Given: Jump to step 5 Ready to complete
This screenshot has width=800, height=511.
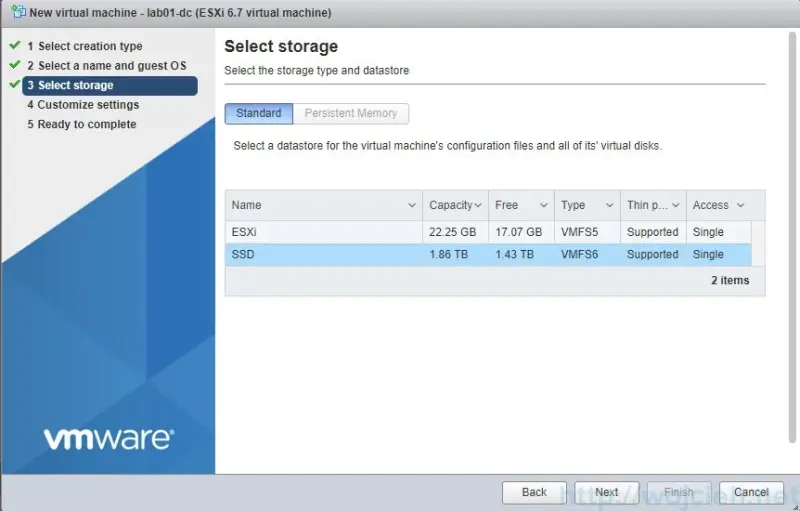Looking at the screenshot, I should coord(86,125).
